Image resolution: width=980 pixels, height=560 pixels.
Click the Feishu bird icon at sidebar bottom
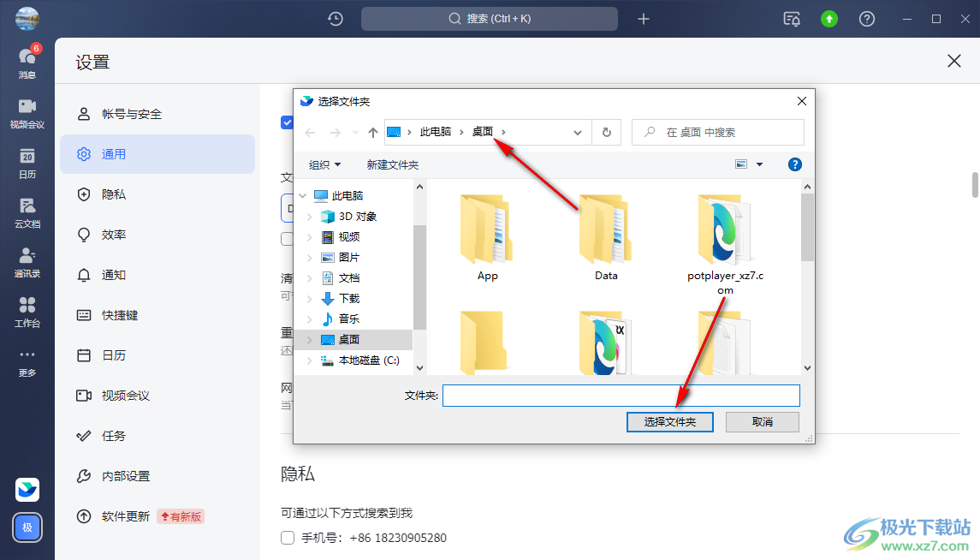[27, 490]
